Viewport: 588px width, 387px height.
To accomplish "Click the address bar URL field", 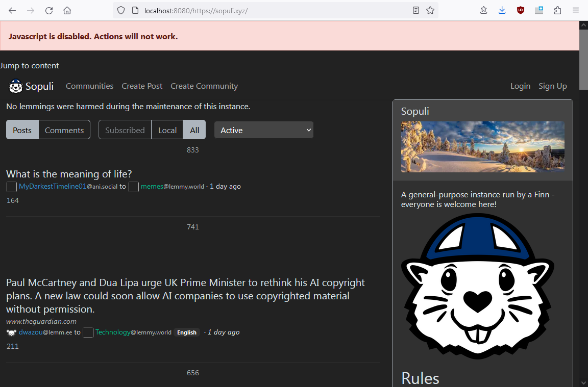I will point(276,11).
